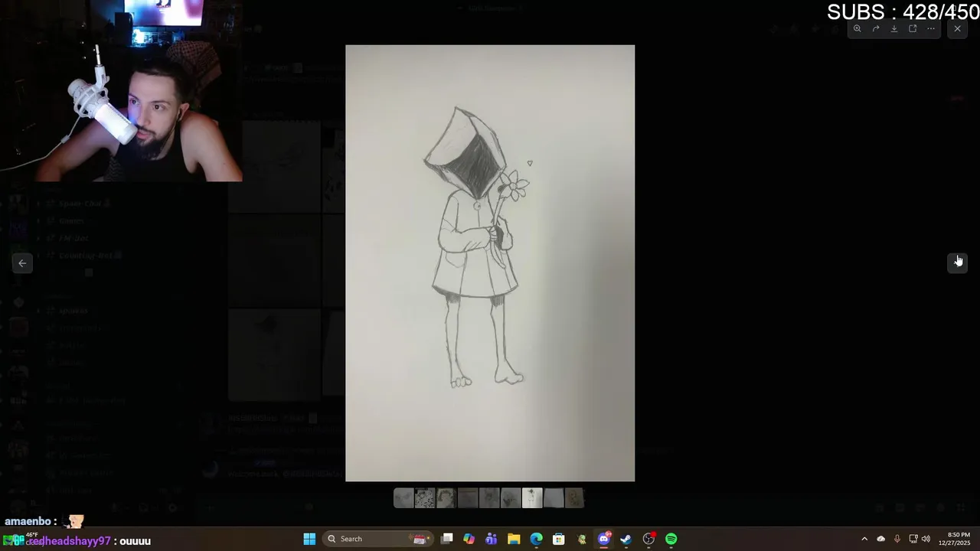Go to the previous image arrow
Screen dimensions: 980x551
click(x=22, y=262)
